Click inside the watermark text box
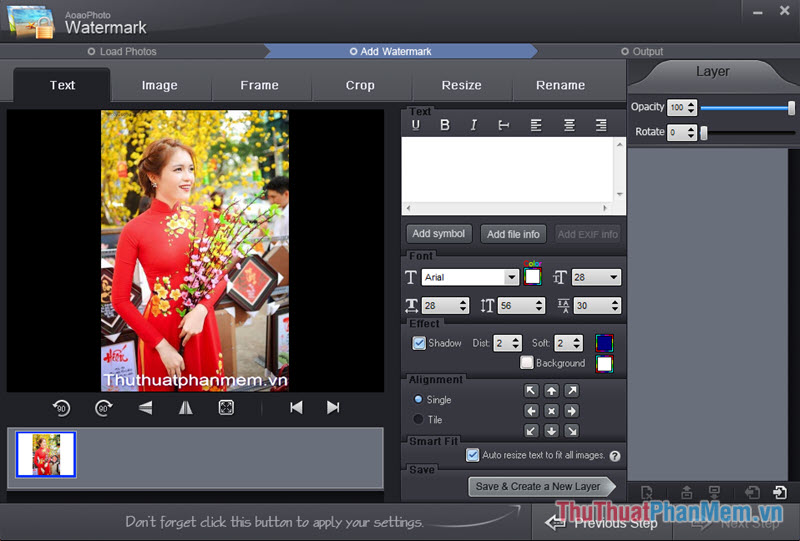Screen dimensions: 800x541 coord(508,170)
